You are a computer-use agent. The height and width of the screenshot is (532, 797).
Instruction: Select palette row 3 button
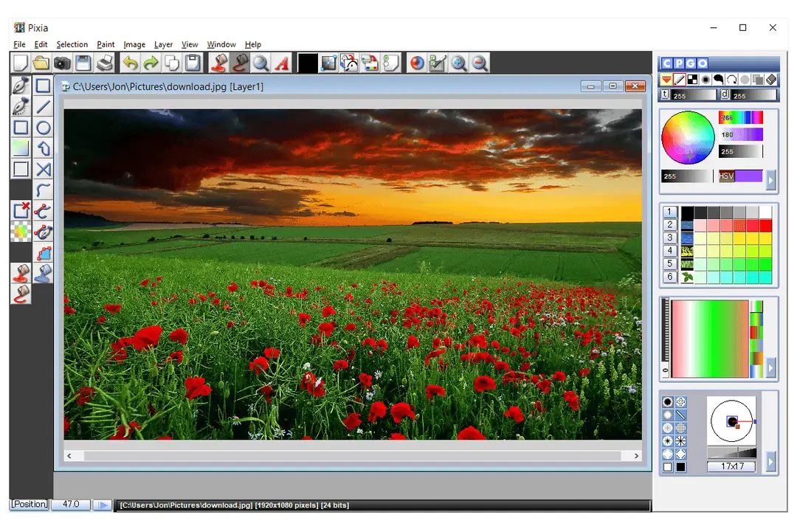(669, 238)
